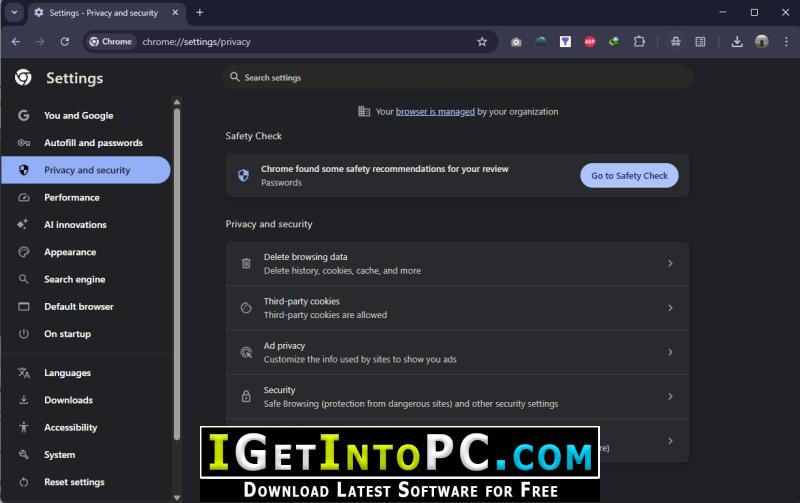The width and height of the screenshot is (800, 503).
Task: Reload the page with refresh icon
Action: 65,42
